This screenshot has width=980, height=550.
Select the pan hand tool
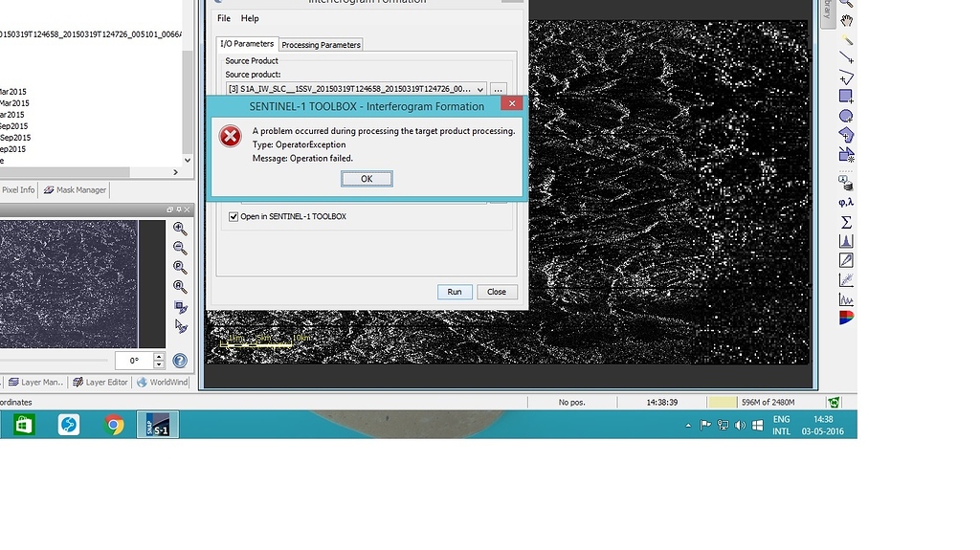[x=846, y=21]
